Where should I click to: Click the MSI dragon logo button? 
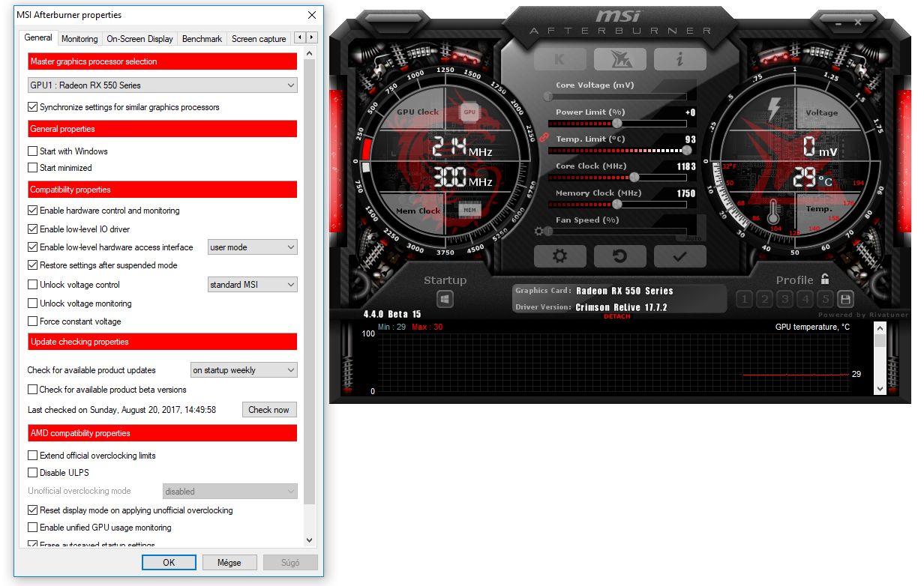click(619, 59)
